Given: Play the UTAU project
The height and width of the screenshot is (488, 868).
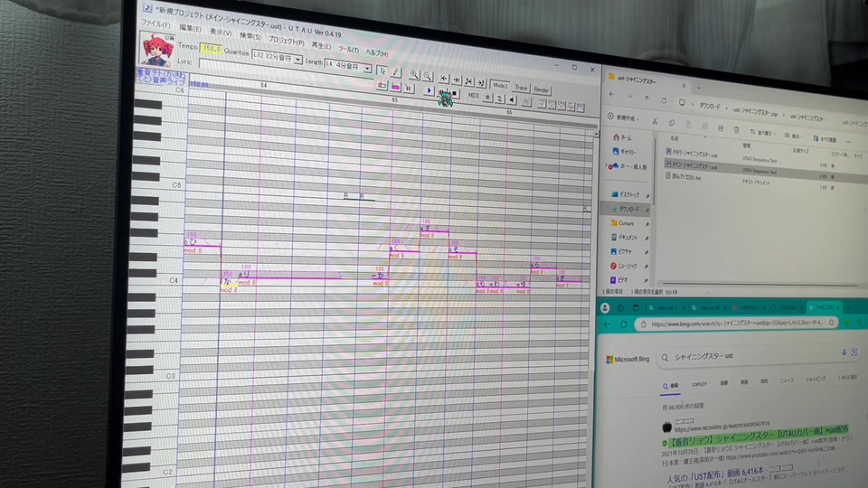Looking at the screenshot, I should 429,90.
